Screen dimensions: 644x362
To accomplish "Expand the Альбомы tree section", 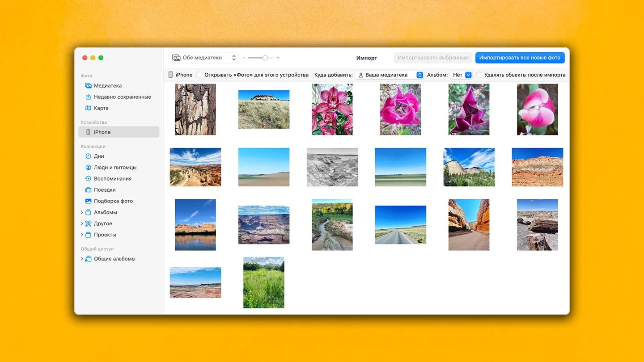I will (x=82, y=212).
